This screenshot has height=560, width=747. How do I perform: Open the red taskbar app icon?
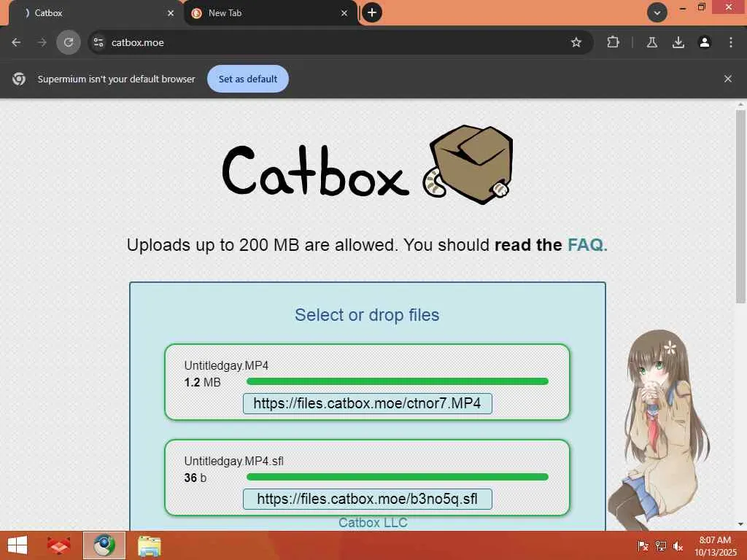58,545
